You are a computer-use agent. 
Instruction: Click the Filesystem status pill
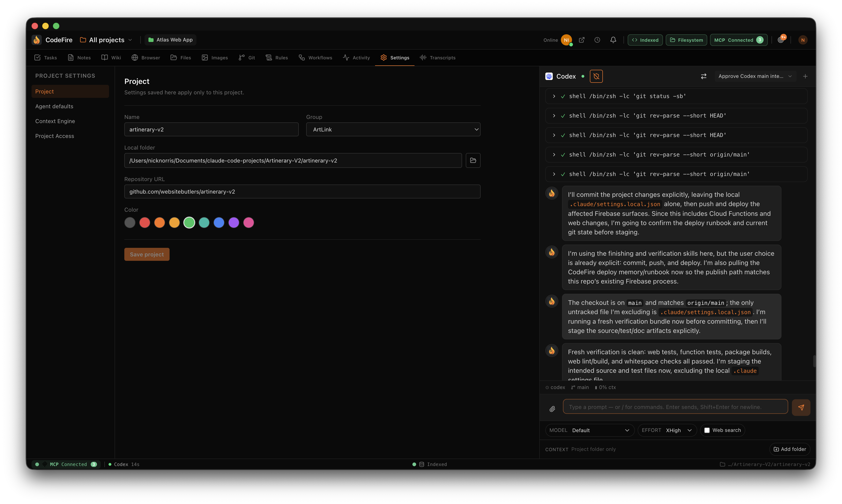tap(686, 40)
